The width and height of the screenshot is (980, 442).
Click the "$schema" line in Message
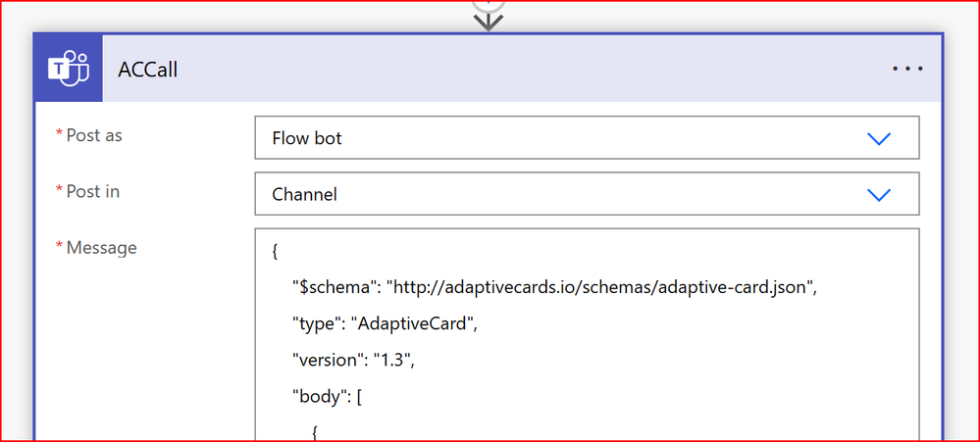tap(555, 288)
